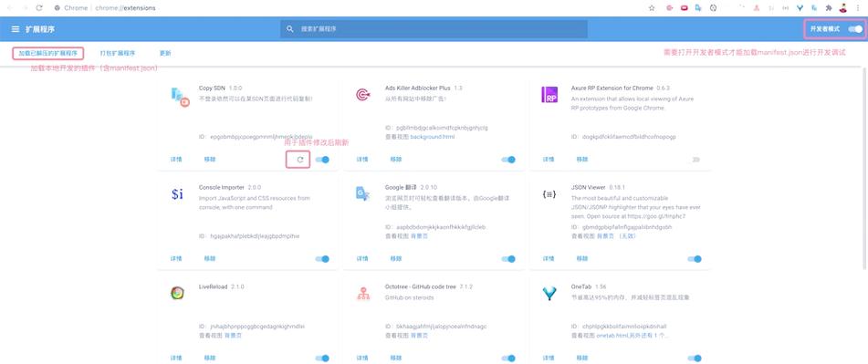Click the chrome://extensions address bar
This screenshot has height=364, width=868.
(x=125, y=8)
